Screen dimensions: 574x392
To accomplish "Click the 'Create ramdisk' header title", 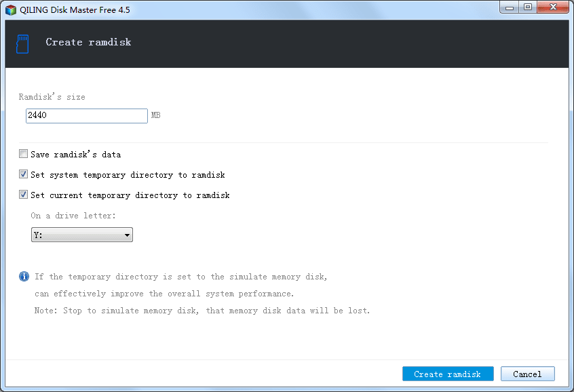I will [x=88, y=42].
